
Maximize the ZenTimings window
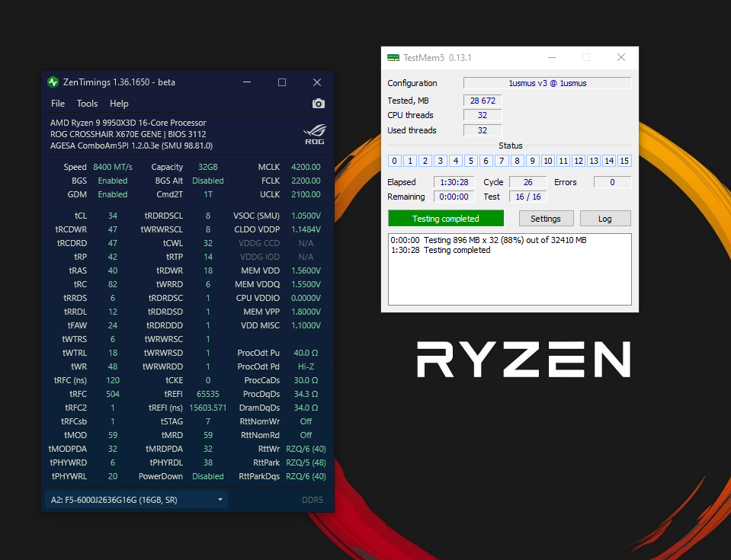[x=282, y=82]
